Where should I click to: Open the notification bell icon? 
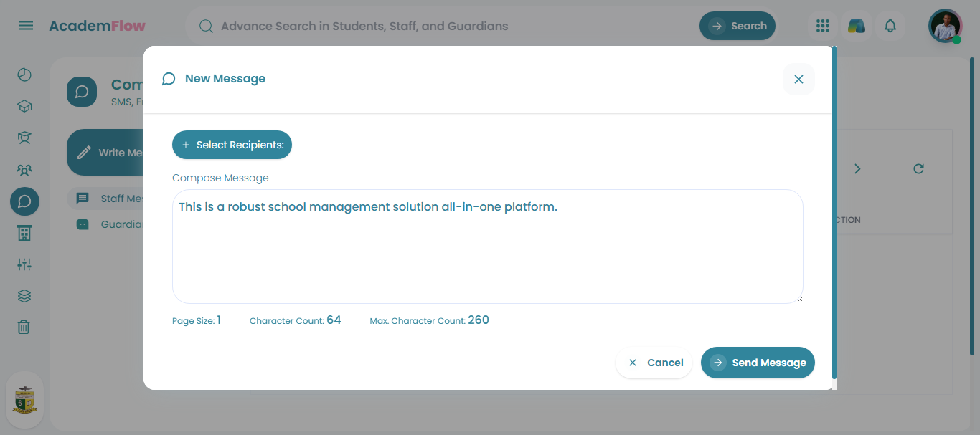(x=890, y=26)
